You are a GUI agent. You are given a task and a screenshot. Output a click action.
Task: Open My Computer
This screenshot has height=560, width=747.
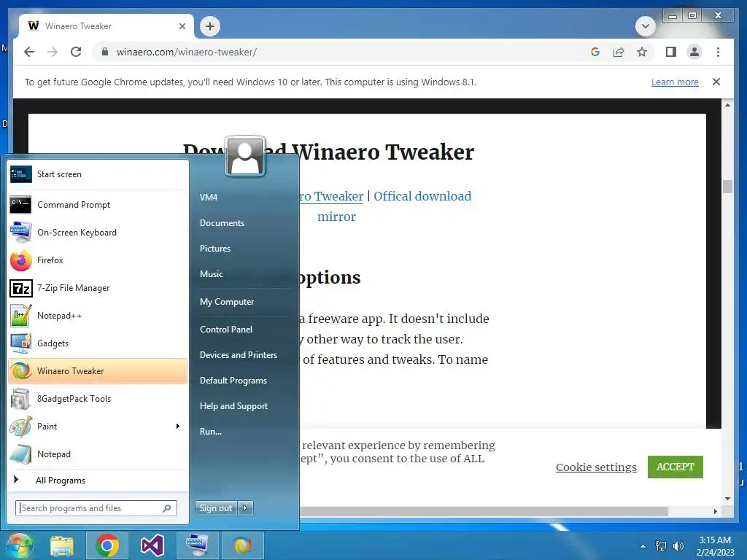click(227, 301)
